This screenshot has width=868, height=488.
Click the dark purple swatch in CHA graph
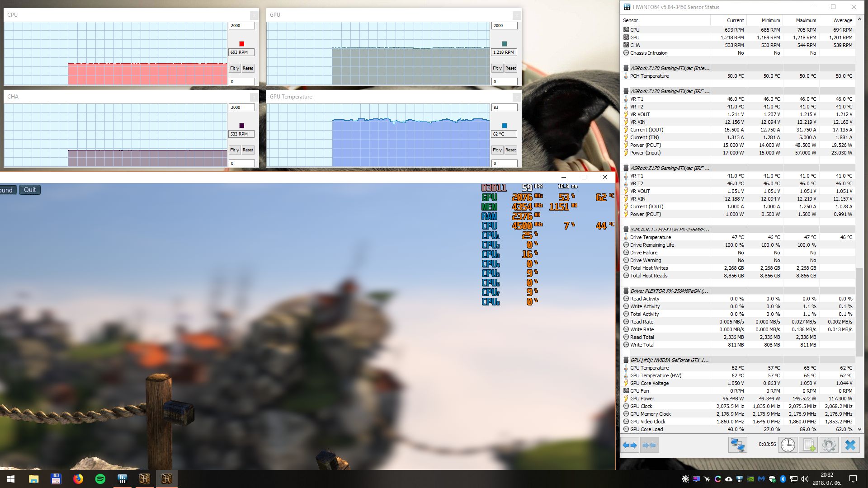(x=241, y=126)
